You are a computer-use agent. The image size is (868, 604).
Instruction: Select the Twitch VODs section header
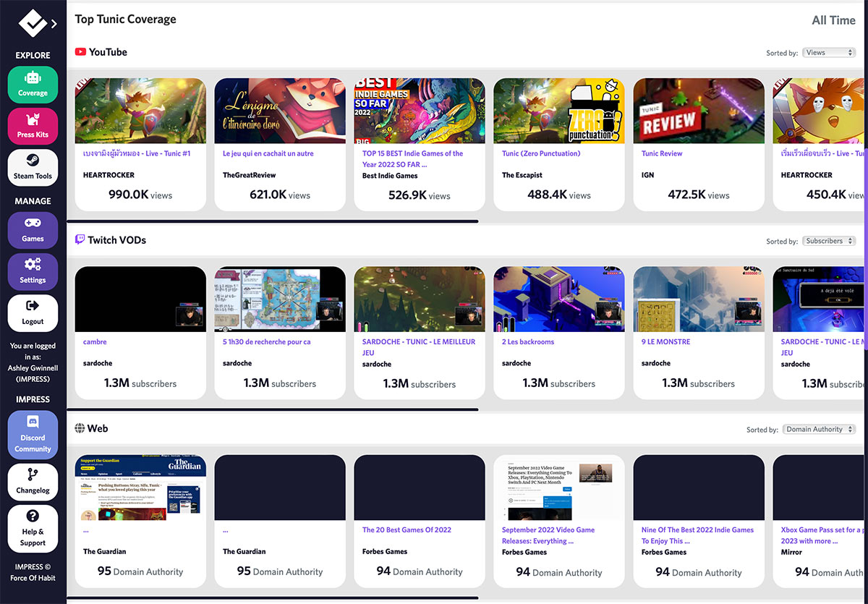coord(111,239)
